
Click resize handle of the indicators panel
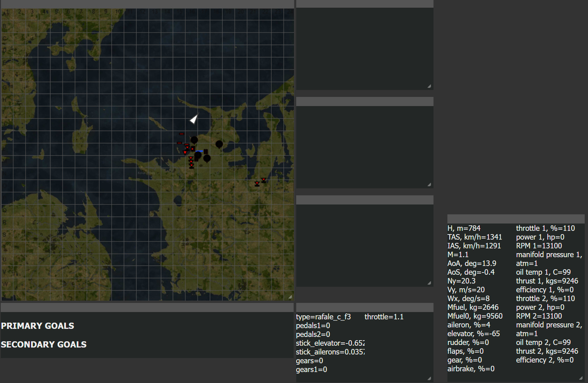[429, 378]
